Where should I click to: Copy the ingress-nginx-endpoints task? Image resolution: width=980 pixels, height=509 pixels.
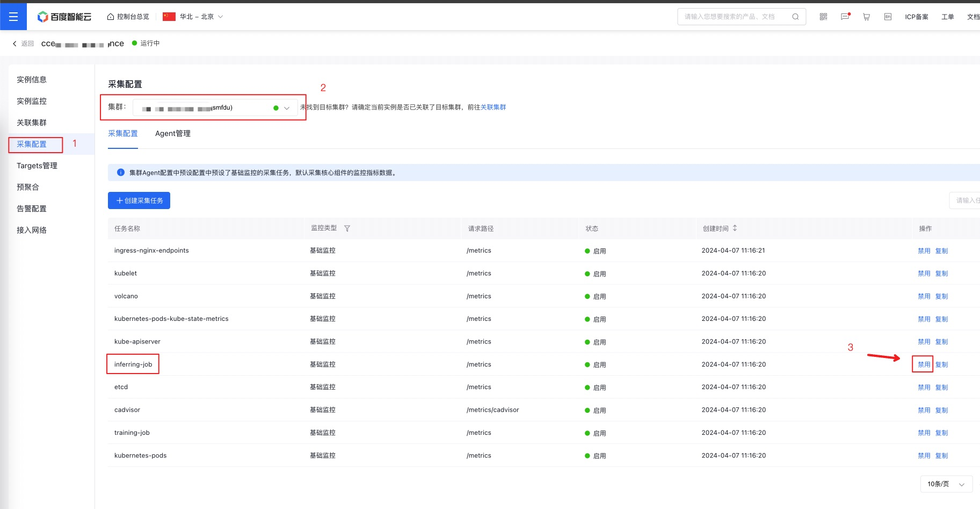(942, 250)
